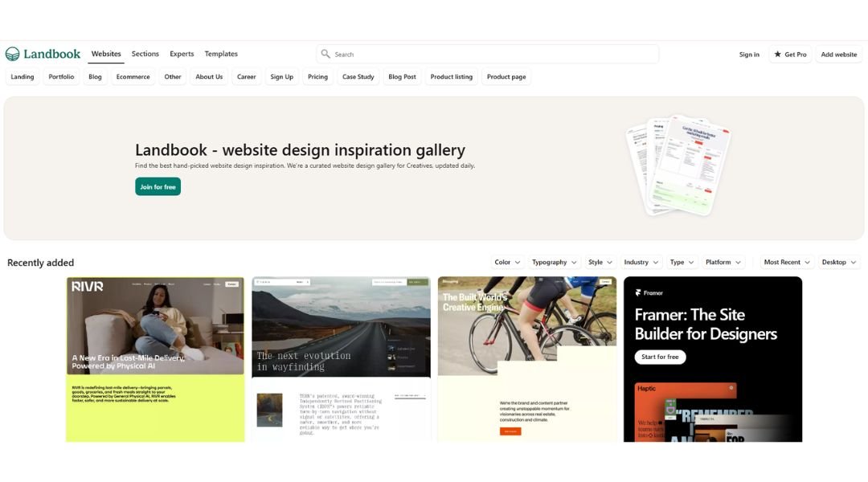Select the Portfolio category chip
The image size is (868, 482).
pyautogui.click(x=61, y=77)
